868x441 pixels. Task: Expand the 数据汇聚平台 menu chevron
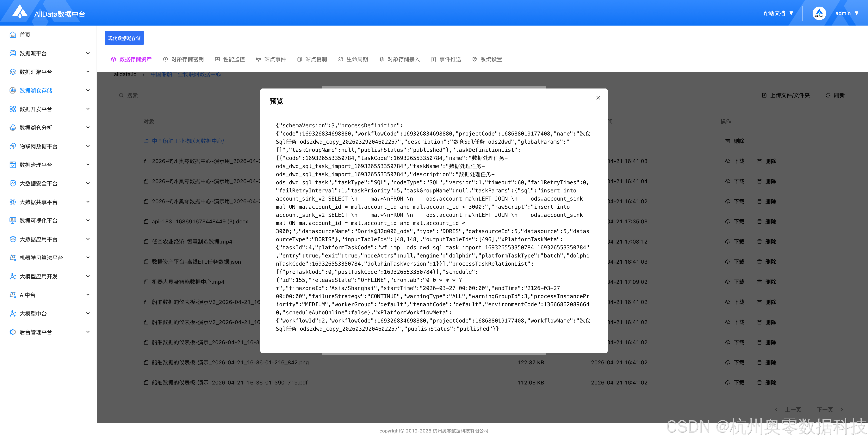88,72
